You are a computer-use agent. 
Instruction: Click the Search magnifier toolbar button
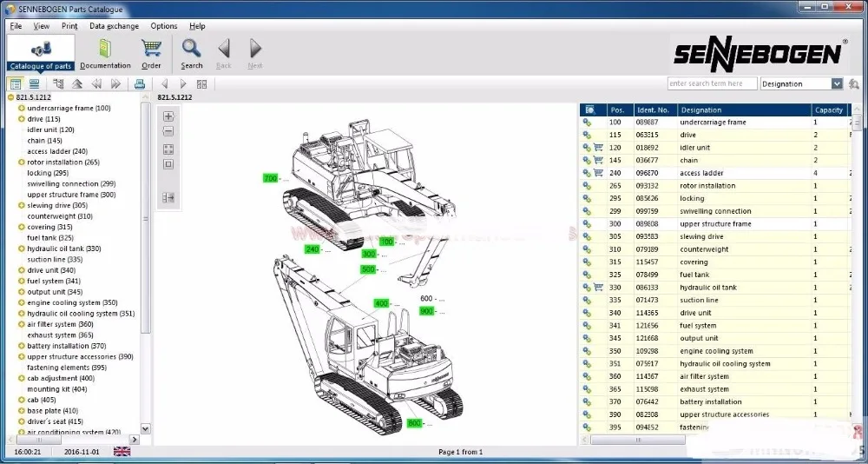pyautogui.click(x=192, y=54)
